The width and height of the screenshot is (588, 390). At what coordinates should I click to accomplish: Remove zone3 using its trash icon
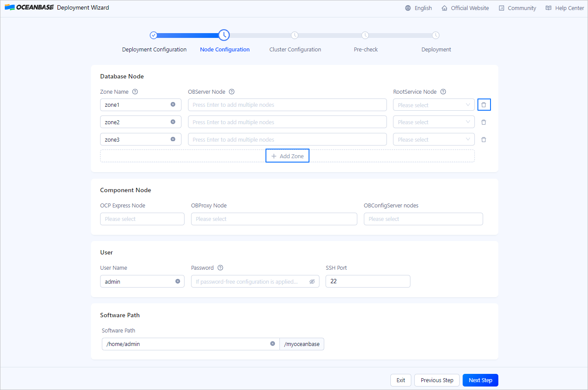(484, 140)
